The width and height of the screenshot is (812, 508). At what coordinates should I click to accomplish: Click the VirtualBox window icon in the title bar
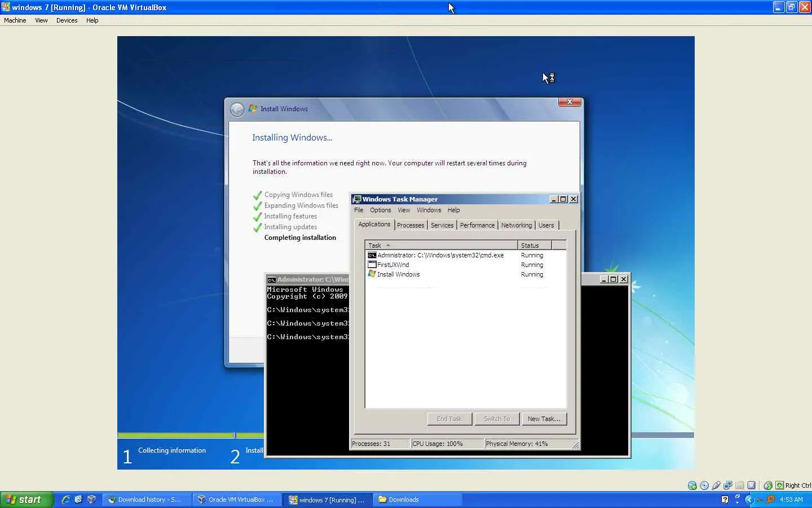(6, 7)
